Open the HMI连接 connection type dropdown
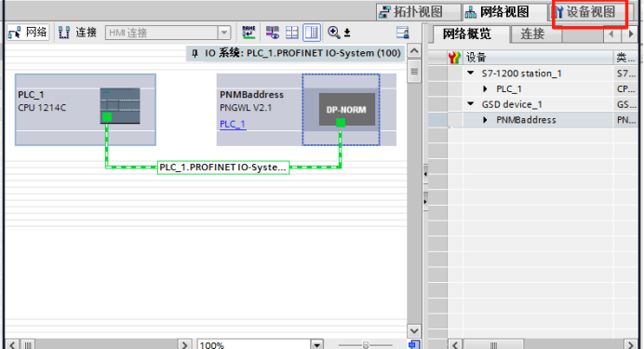This screenshot has width=644, height=349. 224,33
